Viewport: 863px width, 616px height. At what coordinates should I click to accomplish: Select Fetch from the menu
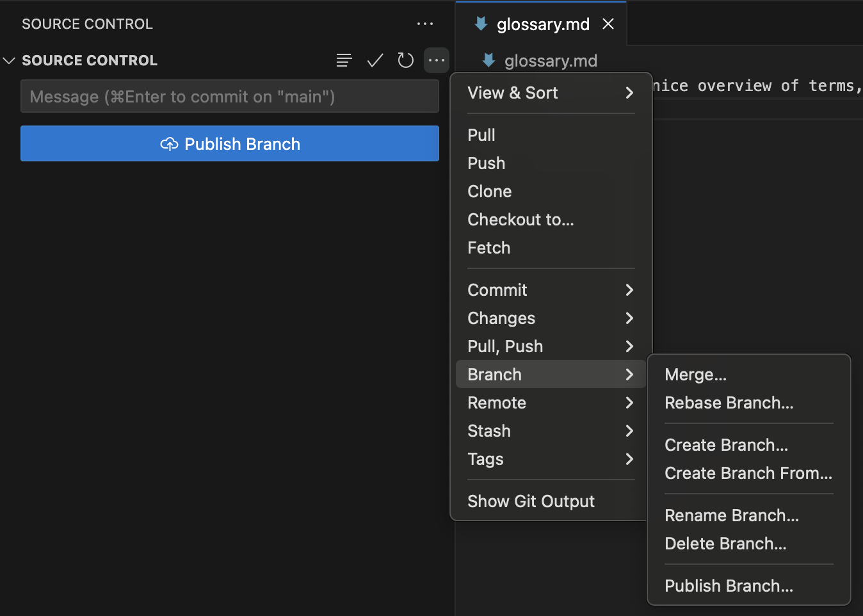(x=551, y=248)
